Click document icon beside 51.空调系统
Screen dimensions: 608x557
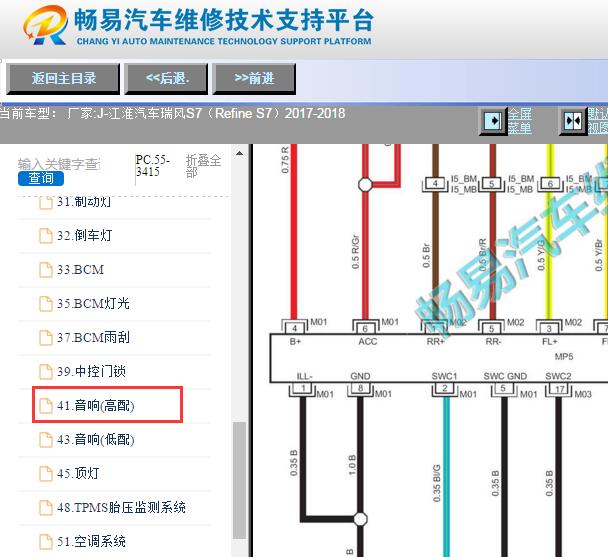pos(46,541)
